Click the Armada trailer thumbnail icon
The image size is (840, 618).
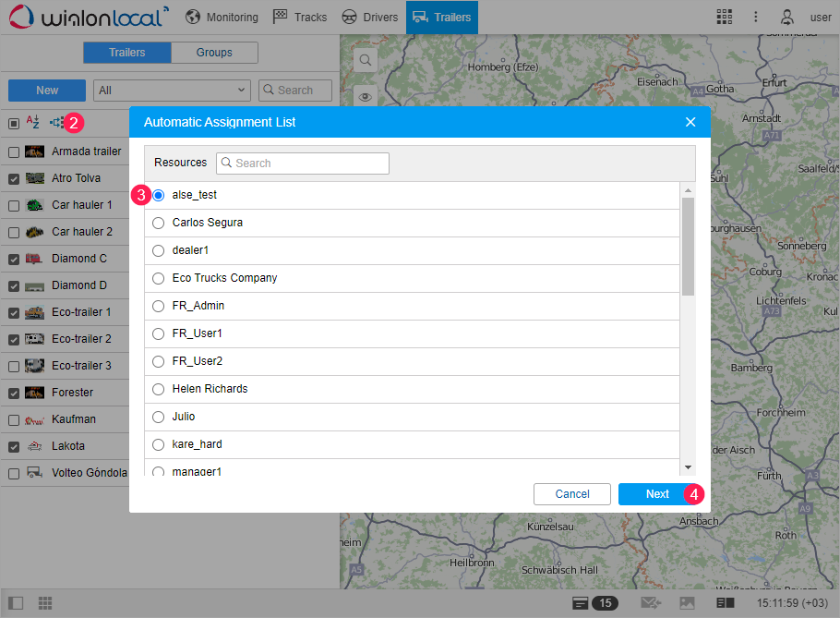pos(35,151)
